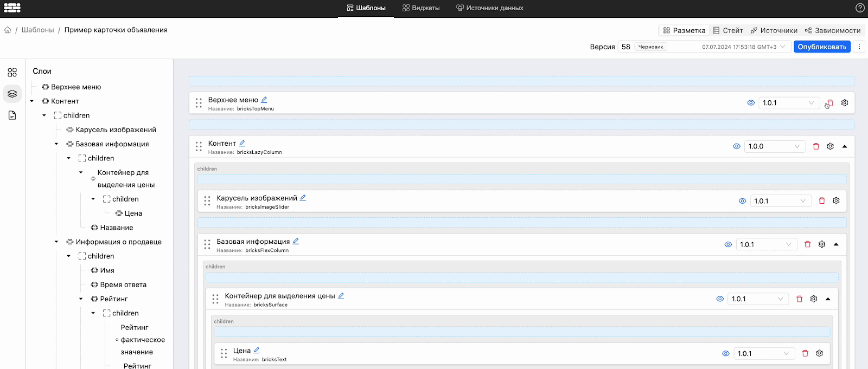Delete Контейнер для выделения цены block

pos(799,299)
